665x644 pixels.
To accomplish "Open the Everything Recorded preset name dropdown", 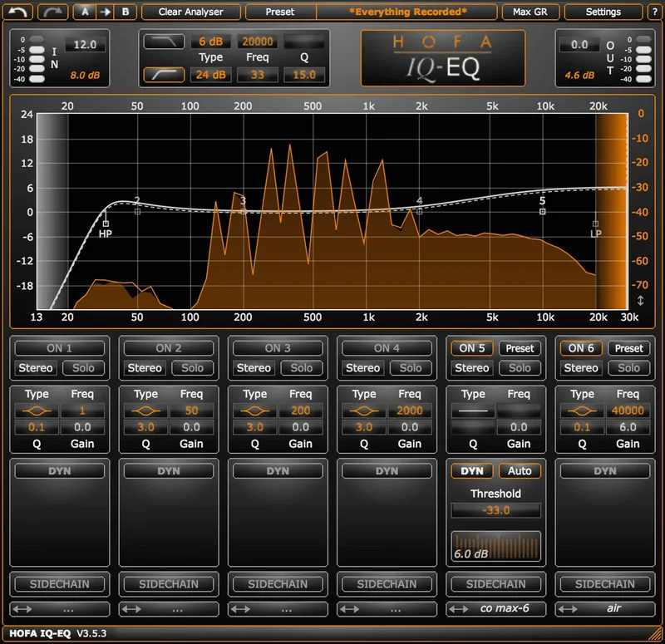I will pyautogui.click(x=407, y=12).
